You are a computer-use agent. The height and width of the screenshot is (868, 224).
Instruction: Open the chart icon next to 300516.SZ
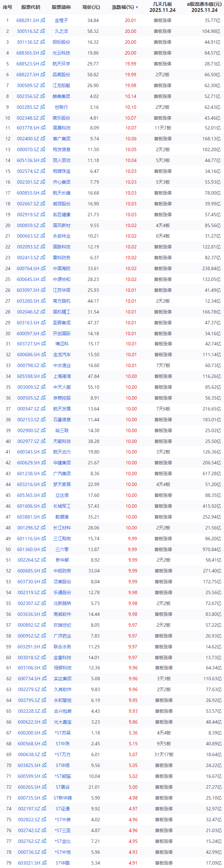(x=43, y=31)
